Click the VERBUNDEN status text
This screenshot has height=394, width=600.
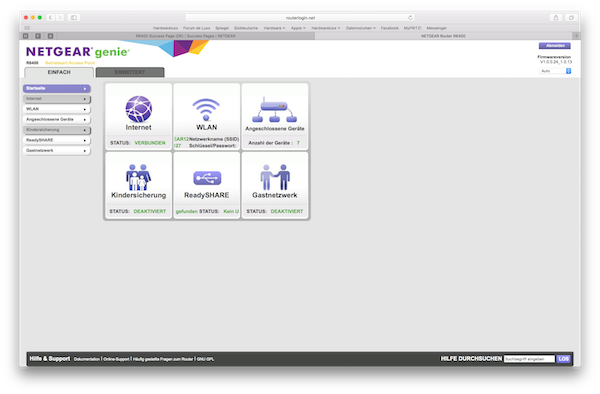coord(150,143)
